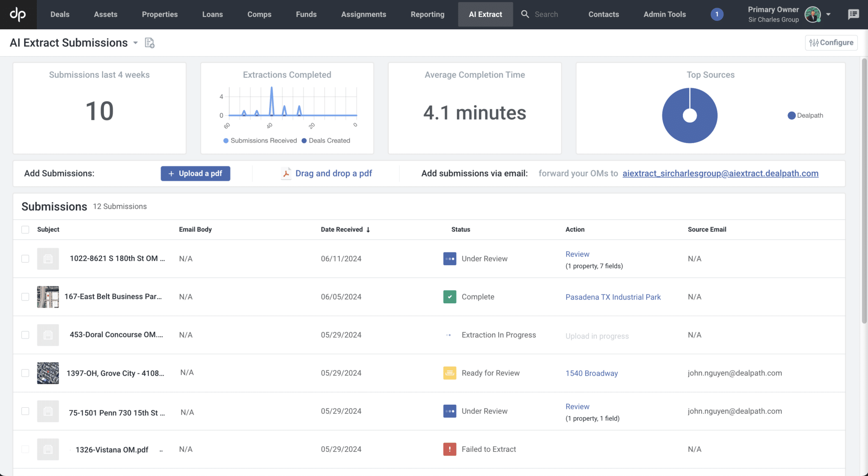Open the Contacts page
The image size is (868, 476).
pos(604,14)
